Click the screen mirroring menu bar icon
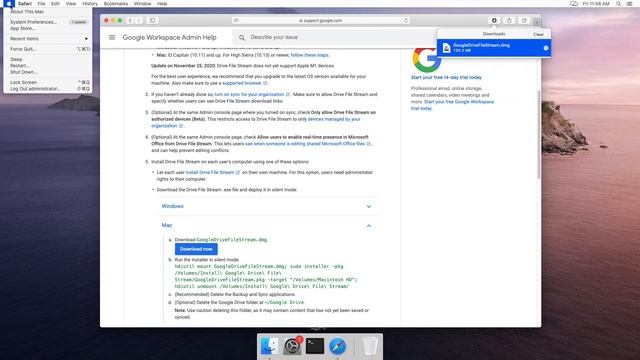Image resolution: width=640 pixels, height=360 pixels. 573,4
